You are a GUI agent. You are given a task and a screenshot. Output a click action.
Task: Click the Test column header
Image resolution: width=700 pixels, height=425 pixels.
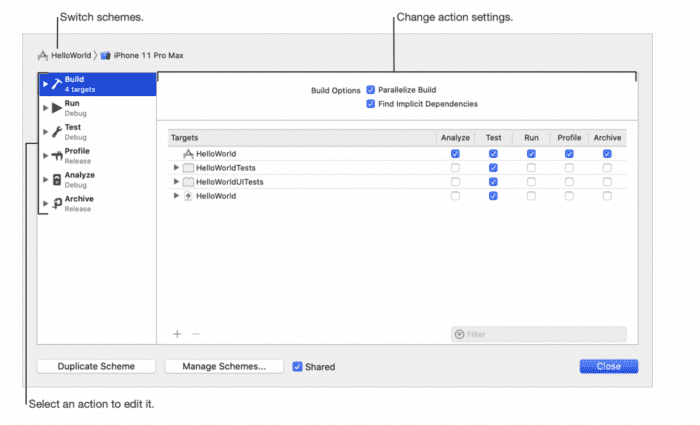[x=493, y=138]
